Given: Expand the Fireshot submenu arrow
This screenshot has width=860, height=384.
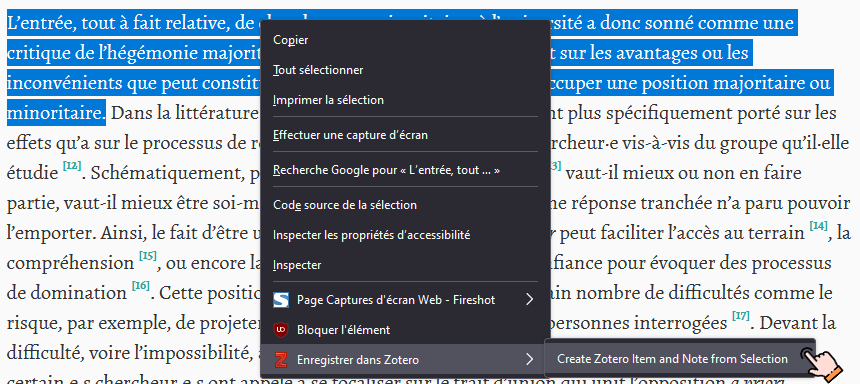Looking at the screenshot, I should pos(529,300).
